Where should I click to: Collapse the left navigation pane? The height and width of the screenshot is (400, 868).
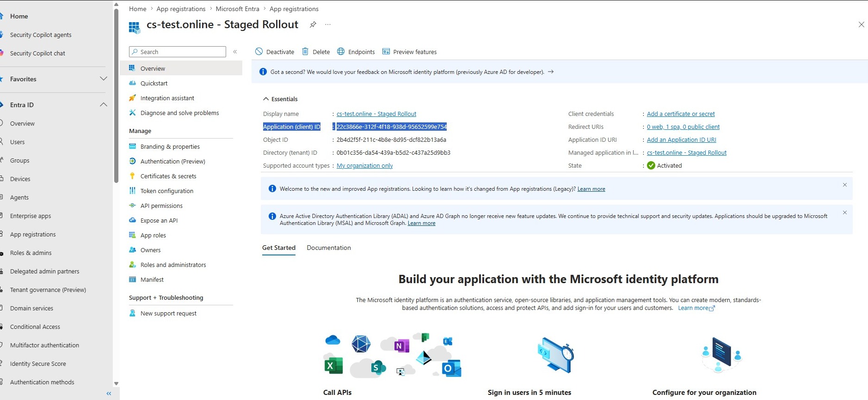click(x=109, y=394)
